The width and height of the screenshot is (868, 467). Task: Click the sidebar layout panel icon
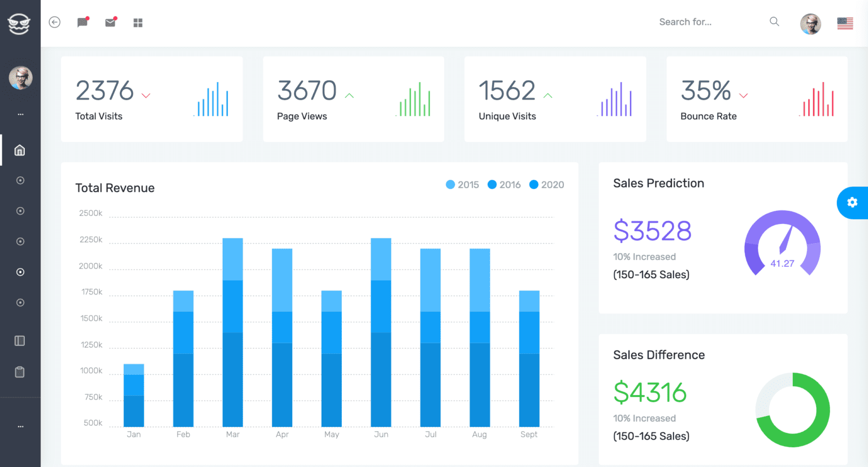click(x=20, y=340)
